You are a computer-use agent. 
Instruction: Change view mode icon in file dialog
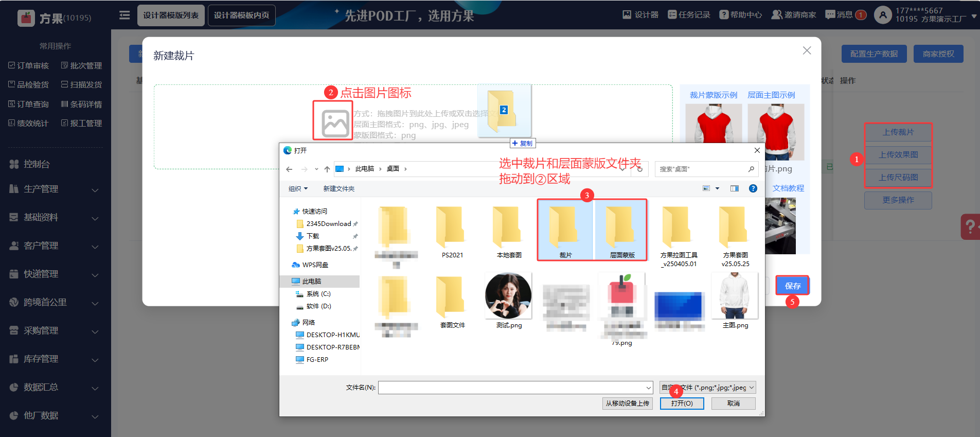(706, 188)
